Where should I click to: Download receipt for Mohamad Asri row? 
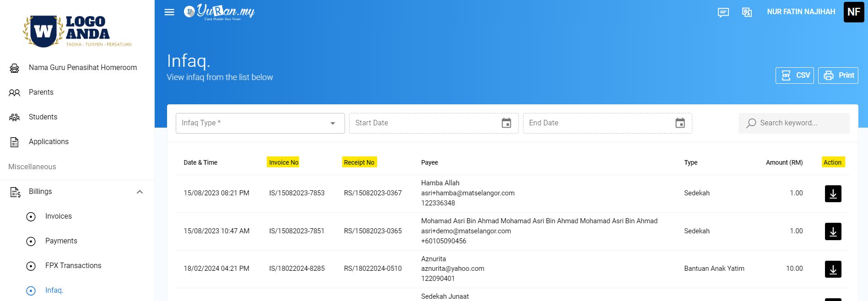click(x=833, y=231)
